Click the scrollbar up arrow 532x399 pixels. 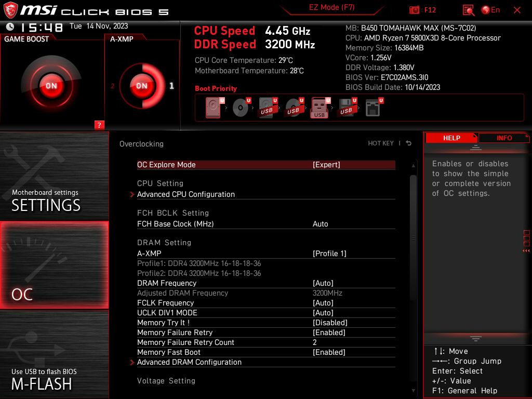coord(413,166)
